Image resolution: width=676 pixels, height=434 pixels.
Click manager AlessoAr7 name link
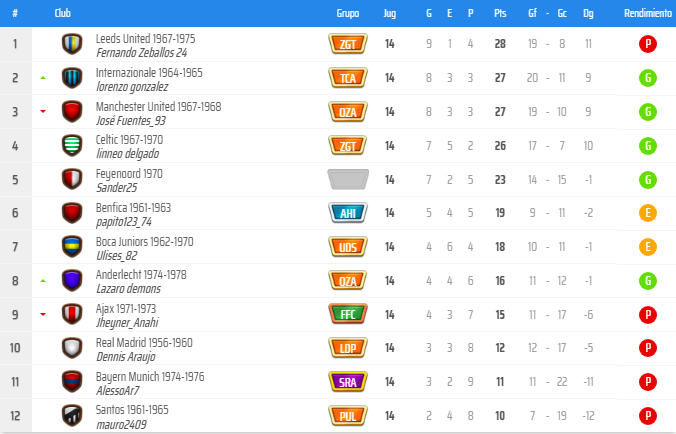click(x=118, y=391)
